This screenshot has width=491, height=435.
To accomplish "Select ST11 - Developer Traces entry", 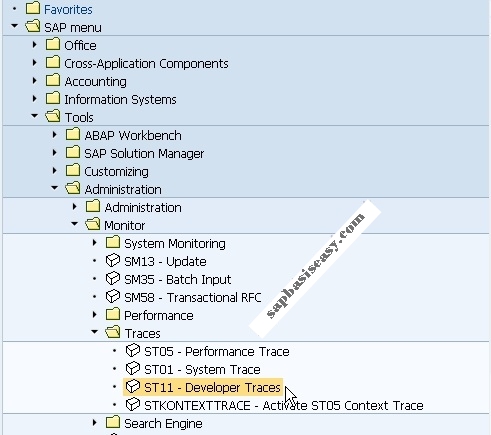I will (x=203, y=387).
